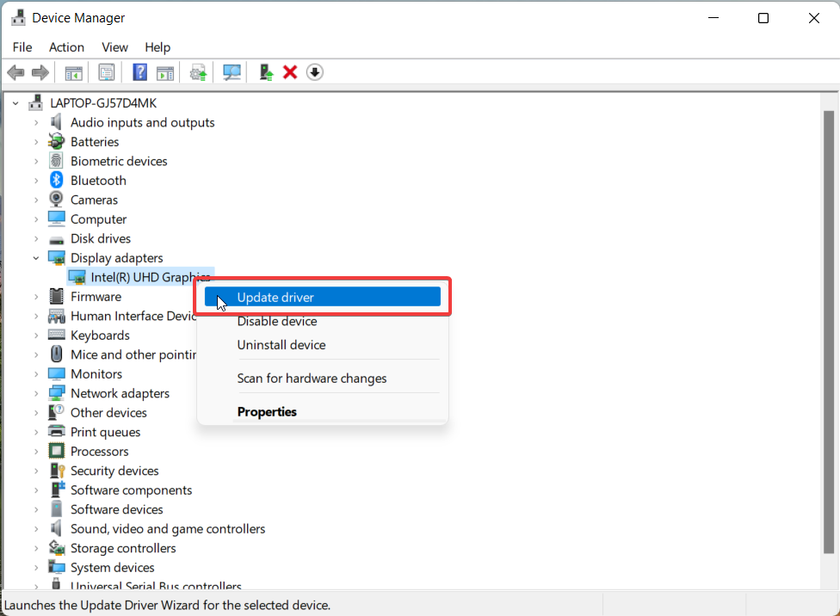Open Properties from the toolbar

pyautogui.click(x=107, y=71)
